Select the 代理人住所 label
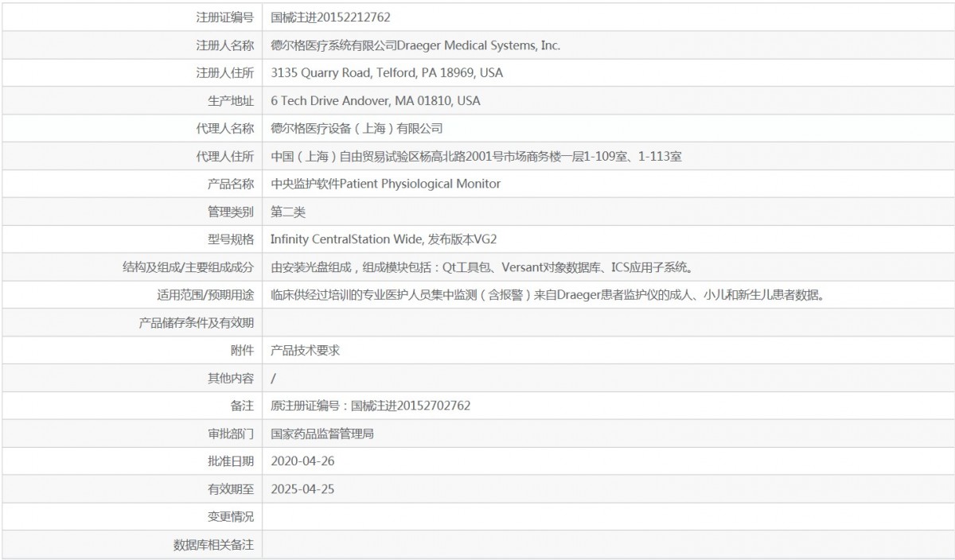The image size is (955, 560). 225,156
